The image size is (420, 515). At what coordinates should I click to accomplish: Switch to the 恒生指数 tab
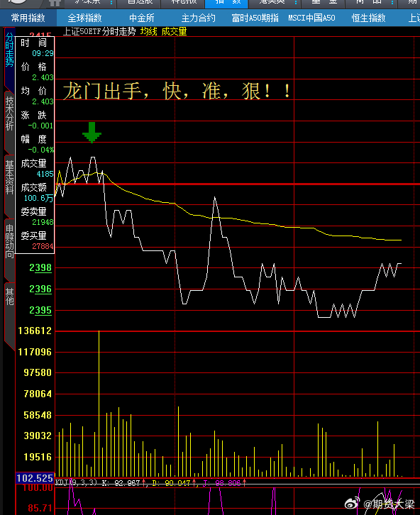click(x=368, y=18)
